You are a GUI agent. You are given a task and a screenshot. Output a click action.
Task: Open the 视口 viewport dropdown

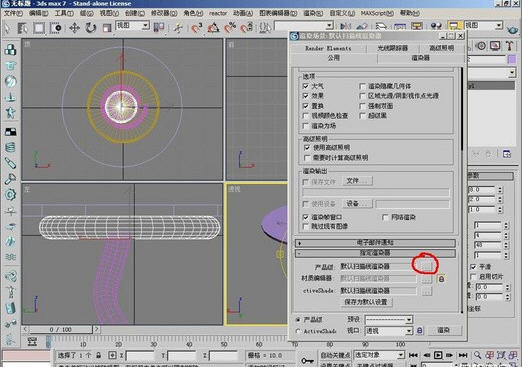389,331
